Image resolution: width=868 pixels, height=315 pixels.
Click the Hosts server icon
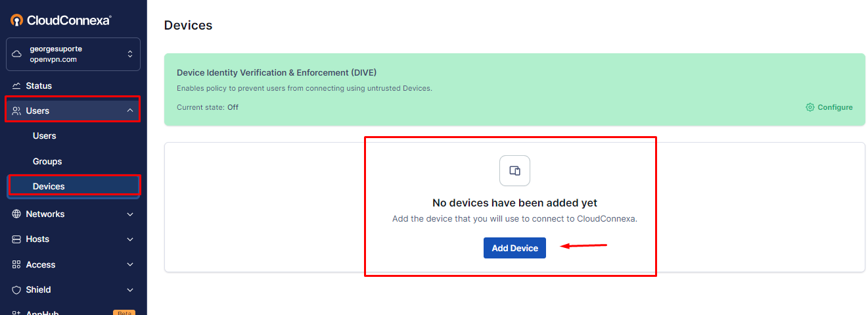[x=16, y=239]
